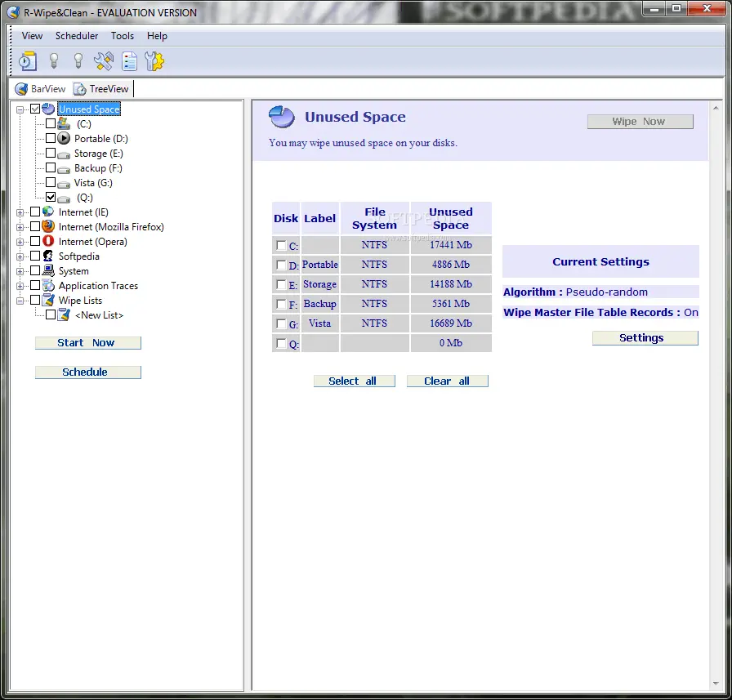This screenshot has height=700, width=732.
Task: Open the wrench and gear settings icon
Action: (154, 61)
